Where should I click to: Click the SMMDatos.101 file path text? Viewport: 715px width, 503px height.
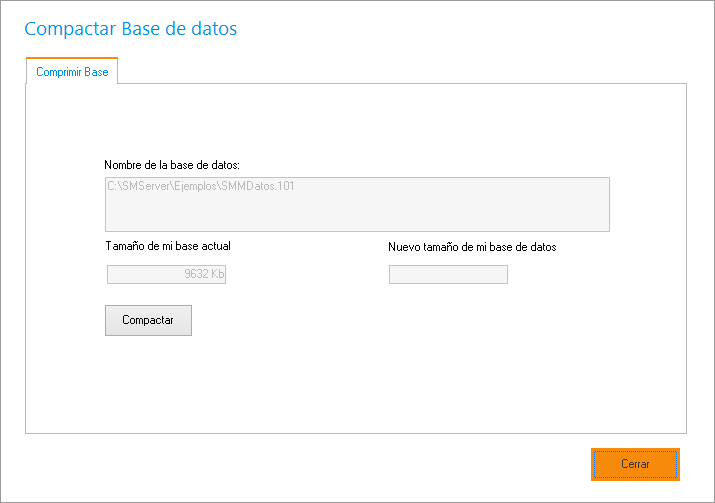(200, 185)
